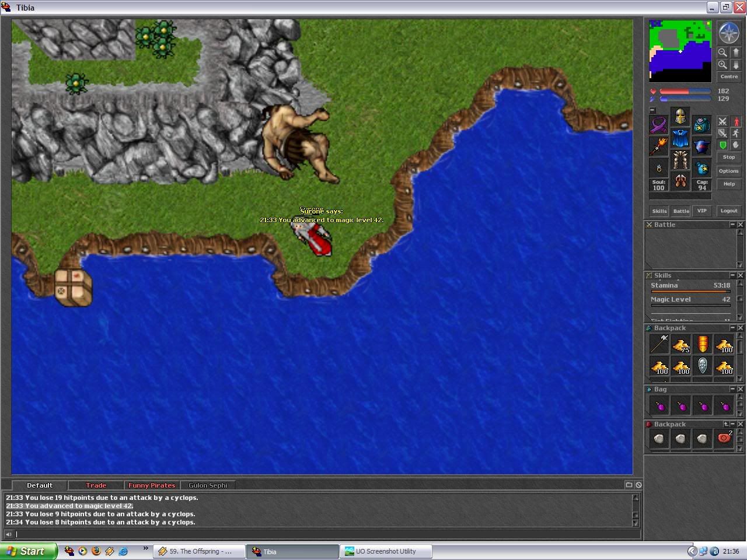Open the Trade chat tab
This screenshot has height=560, width=747.
[96, 485]
